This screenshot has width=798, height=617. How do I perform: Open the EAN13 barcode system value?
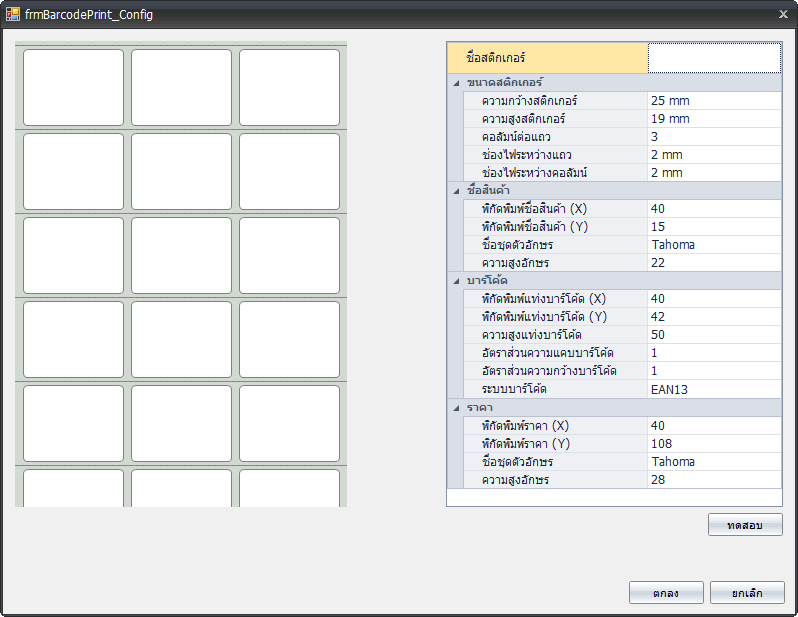point(714,390)
